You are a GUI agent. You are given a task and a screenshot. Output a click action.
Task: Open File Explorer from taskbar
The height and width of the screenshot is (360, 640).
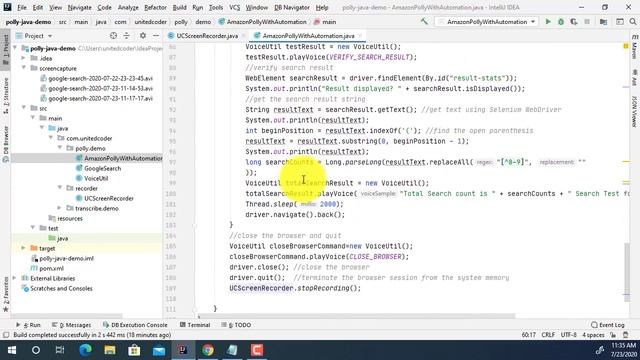click(x=109, y=350)
